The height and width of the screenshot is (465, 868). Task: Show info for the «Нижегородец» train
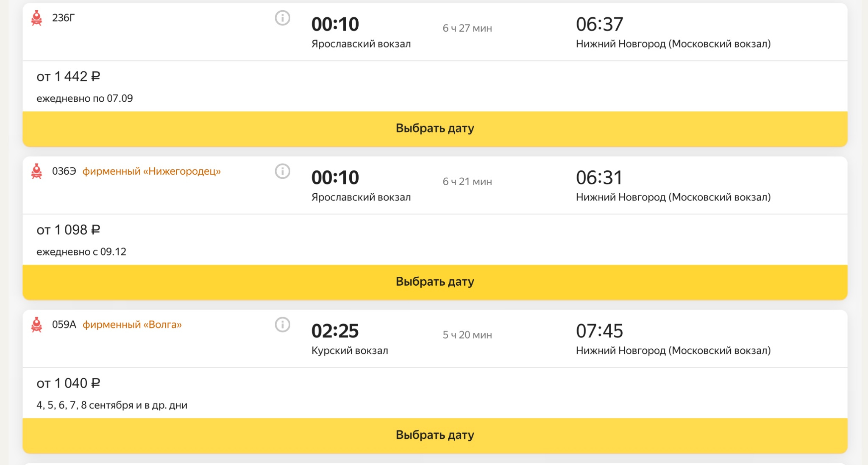click(x=283, y=172)
